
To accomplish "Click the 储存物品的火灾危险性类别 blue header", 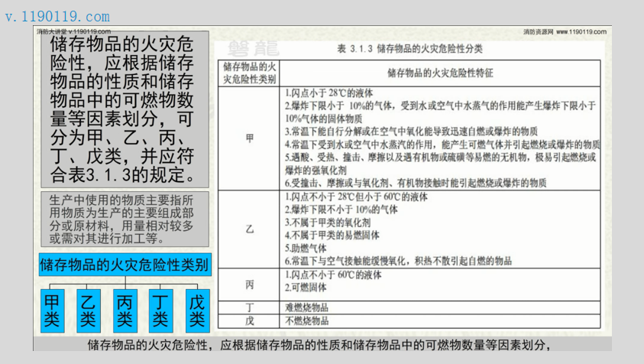I will pos(125,265).
